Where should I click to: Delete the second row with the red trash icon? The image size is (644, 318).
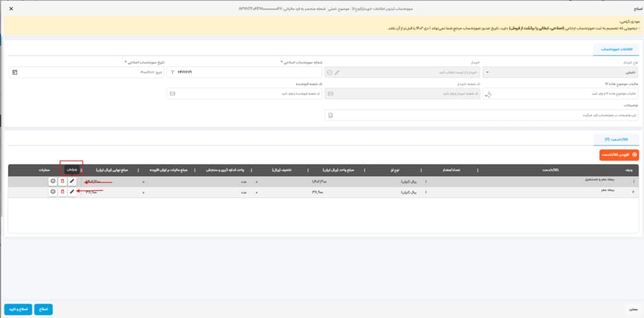(x=62, y=192)
